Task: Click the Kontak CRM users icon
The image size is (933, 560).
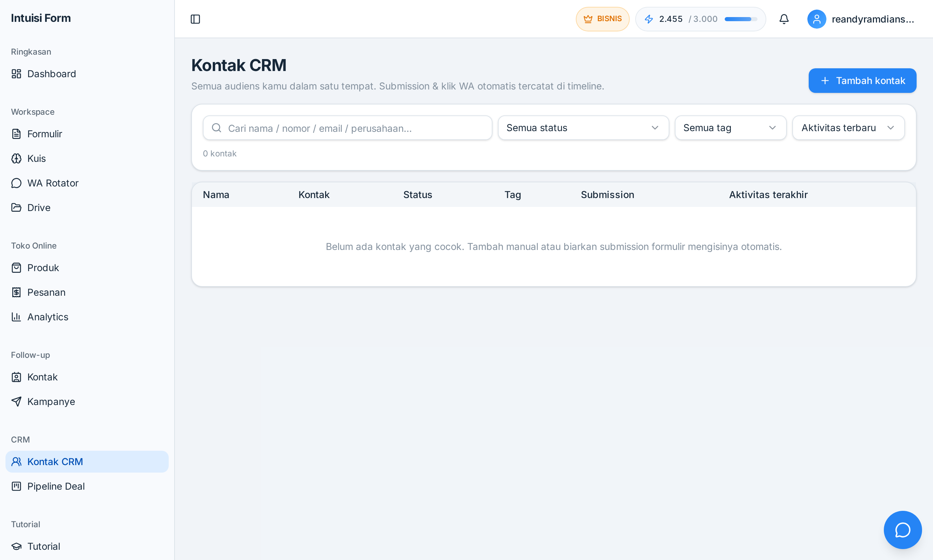Action: 16,462
